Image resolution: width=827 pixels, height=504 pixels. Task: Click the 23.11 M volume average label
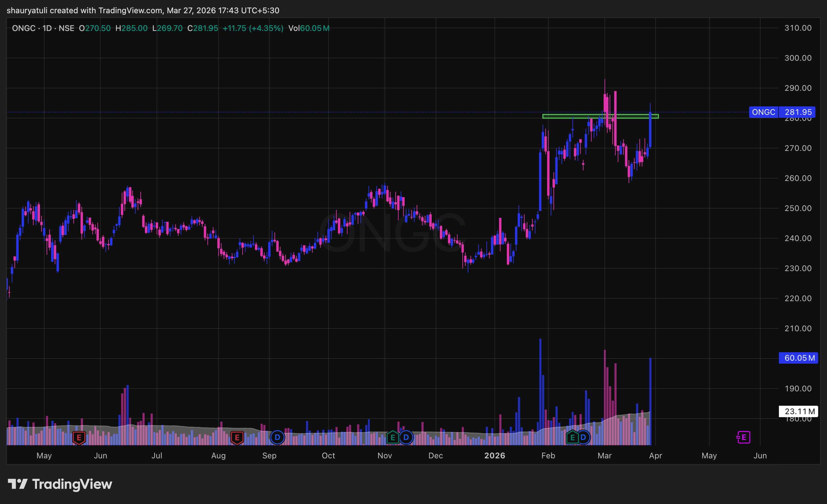(798, 411)
